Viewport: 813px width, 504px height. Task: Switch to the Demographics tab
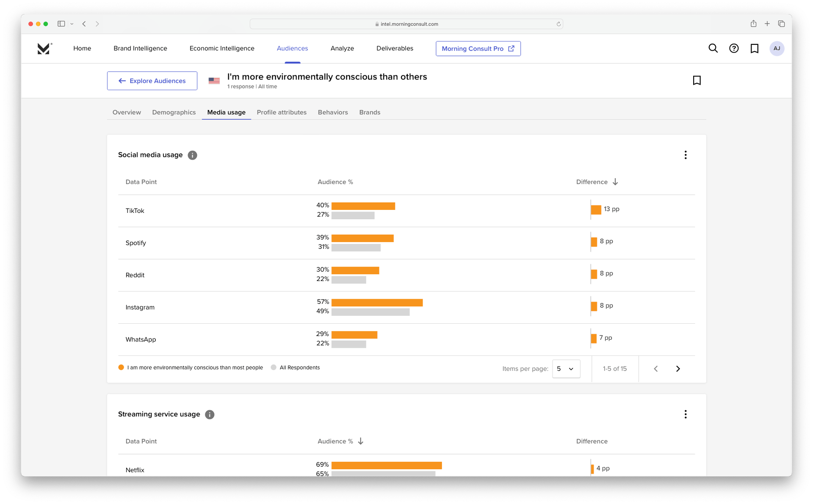click(174, 112)
